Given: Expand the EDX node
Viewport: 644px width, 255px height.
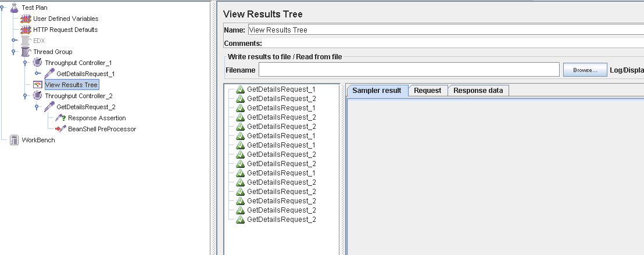Looking at the screenshot, I should (14, 40).
